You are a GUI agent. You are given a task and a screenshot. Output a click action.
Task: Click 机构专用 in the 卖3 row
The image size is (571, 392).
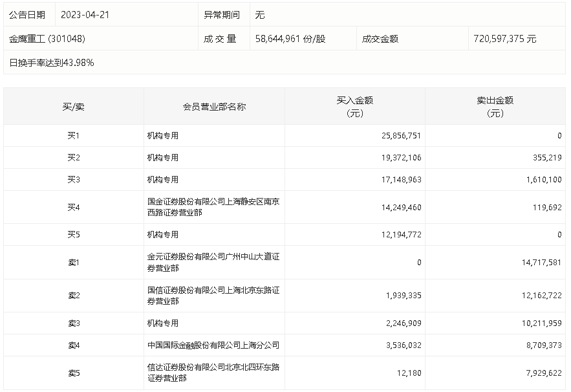(x=163, y=323)
